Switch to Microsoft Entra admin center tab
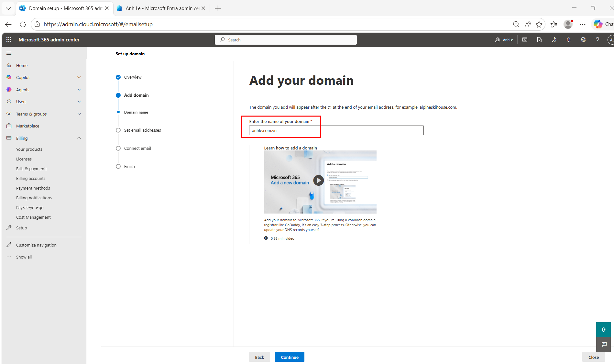The width and height of the screenshot is (614, 364). (162, 8)
